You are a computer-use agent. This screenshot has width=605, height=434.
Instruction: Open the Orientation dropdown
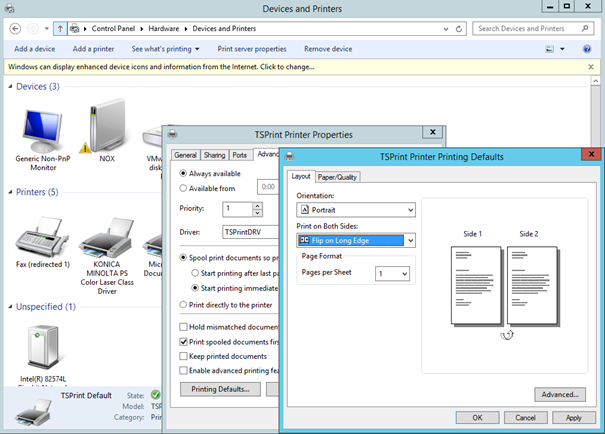click(356, 210)
